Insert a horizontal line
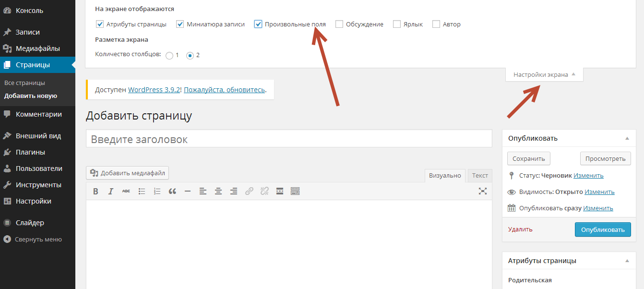This screenshot has width=644, height=289. tap(188, 191)
